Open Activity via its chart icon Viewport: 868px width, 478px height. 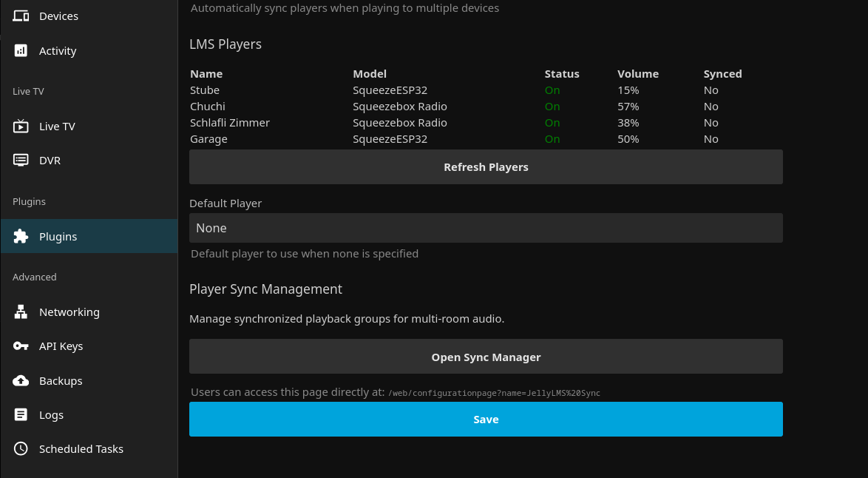[21, 50]
